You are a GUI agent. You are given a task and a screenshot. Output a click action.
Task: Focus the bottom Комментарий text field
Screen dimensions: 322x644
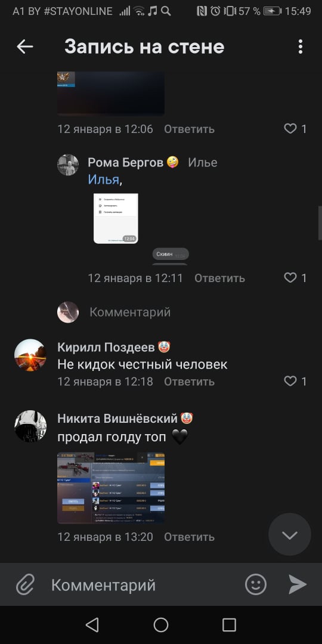tap(144, 584)
